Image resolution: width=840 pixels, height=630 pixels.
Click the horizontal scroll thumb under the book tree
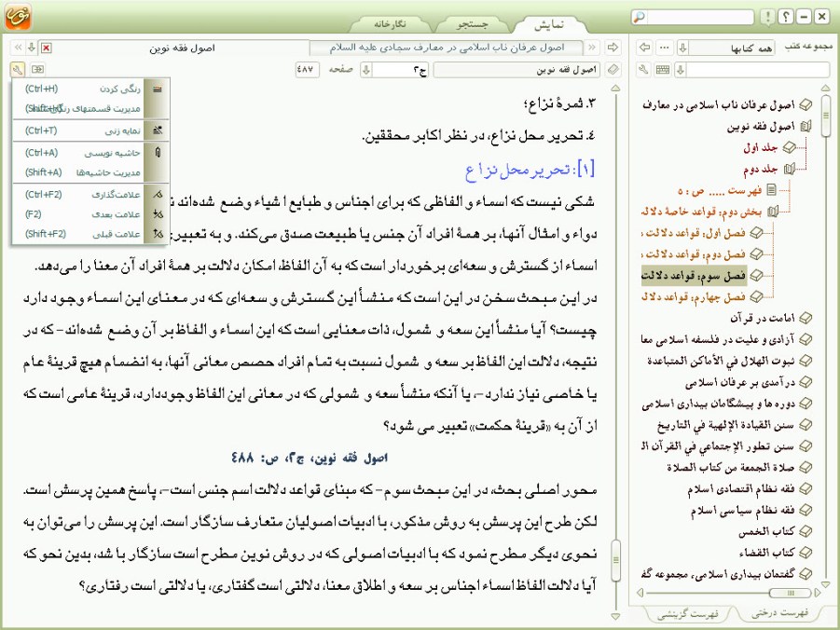click(790, 593)
